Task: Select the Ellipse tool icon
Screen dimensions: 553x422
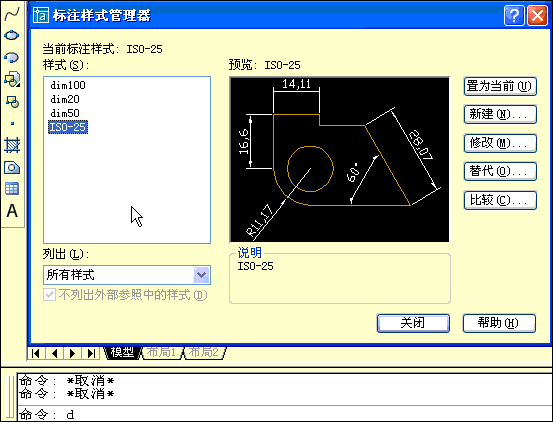Action: tap(12, 36)
